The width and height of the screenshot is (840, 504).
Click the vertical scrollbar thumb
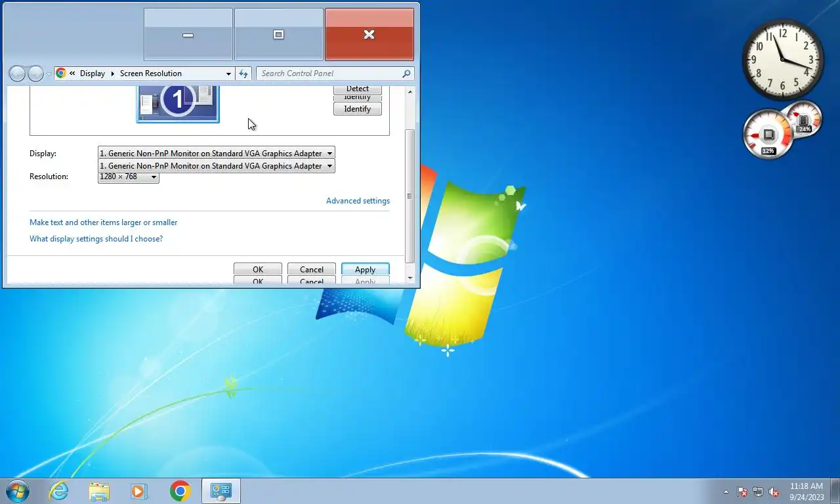point(411,196)
